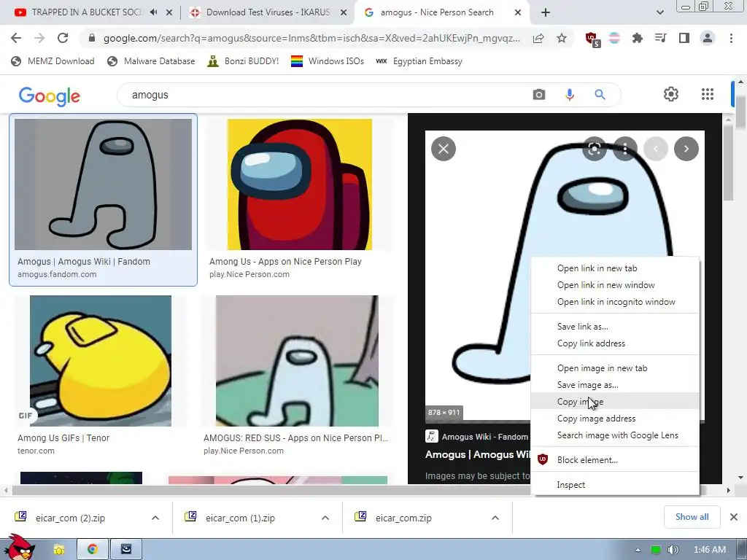Screen dimensions: 747x560
Task: Open MEMZ Download bookmark
Action: coord(53,61)
